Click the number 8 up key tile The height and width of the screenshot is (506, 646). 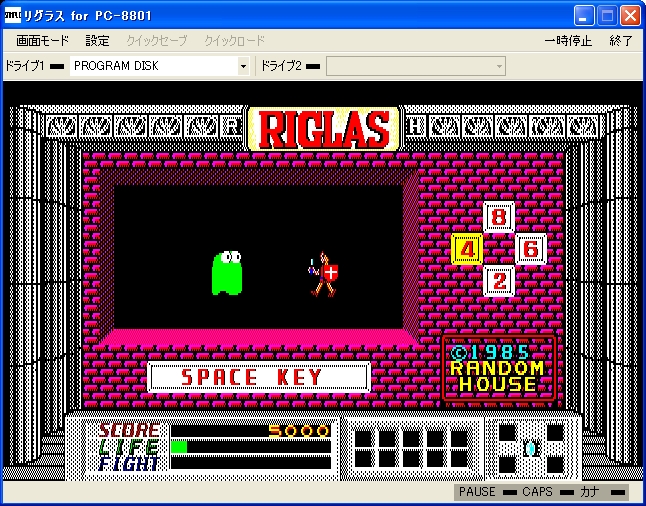pyautogui.click(x=499, y=217)
